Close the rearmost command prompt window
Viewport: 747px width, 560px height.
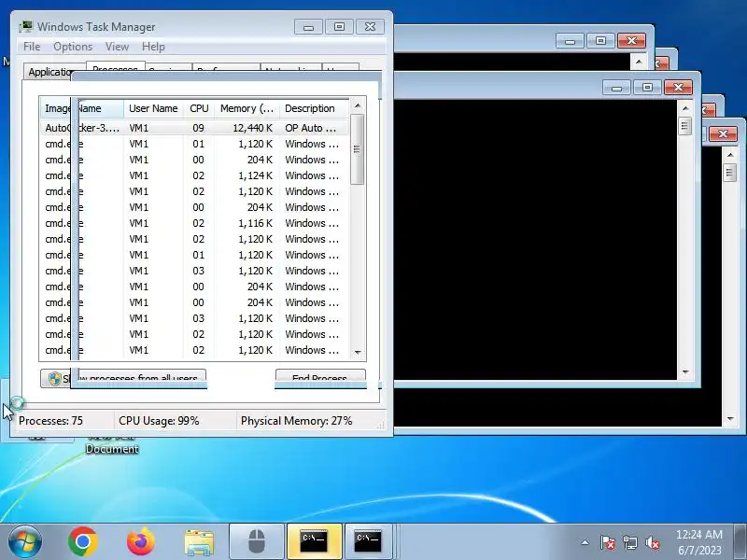click(631, 41)
